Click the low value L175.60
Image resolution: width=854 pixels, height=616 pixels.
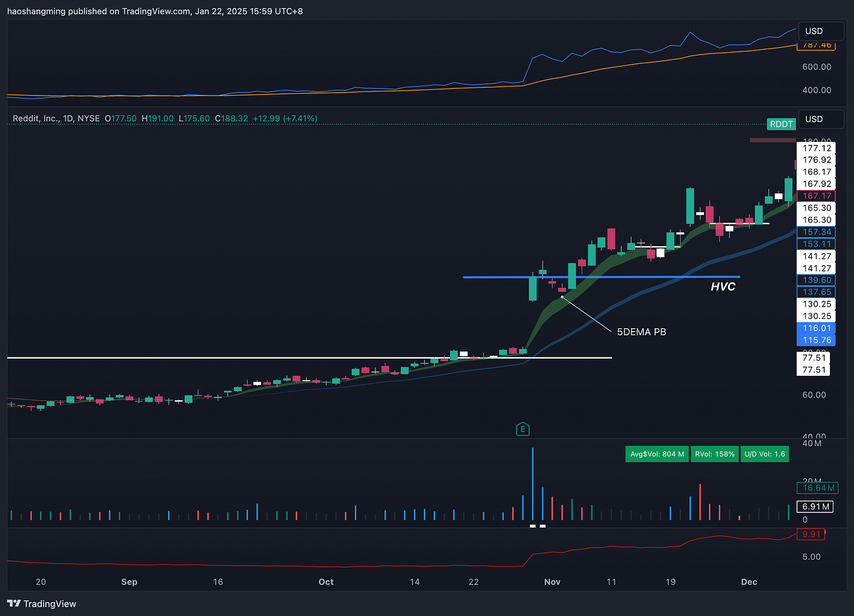click(194, 118)
